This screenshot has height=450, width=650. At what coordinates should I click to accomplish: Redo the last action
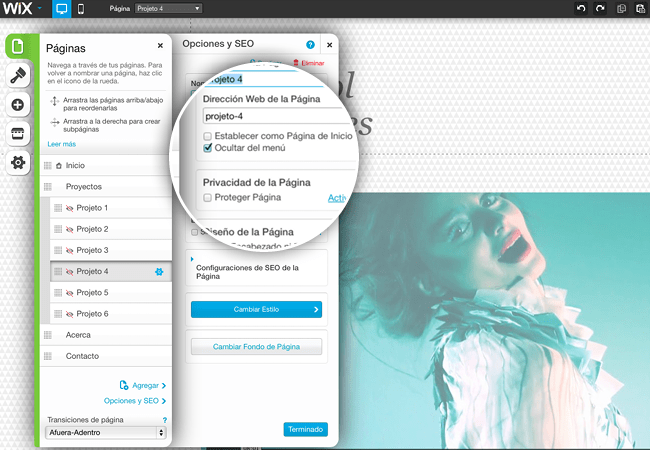point(600,8)
